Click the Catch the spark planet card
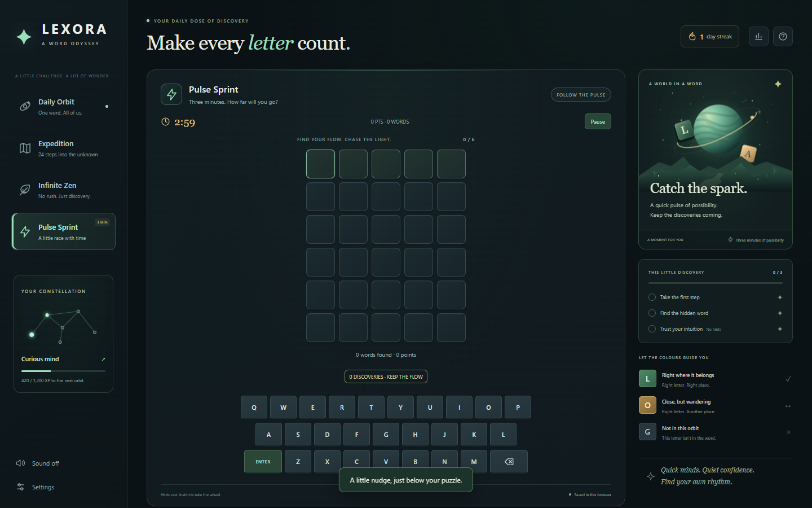Screen dimensions: 812x508 coord(715,159)
